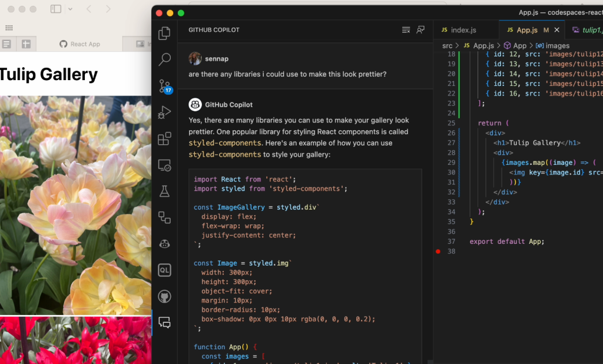The image size is (603, 364).
Task: Switch to the tulip1 image tab
Action: pos(589,29)
